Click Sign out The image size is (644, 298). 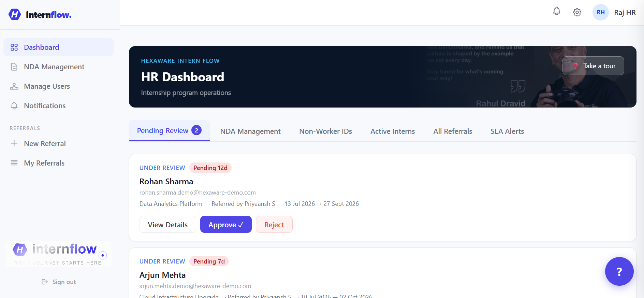59,282
